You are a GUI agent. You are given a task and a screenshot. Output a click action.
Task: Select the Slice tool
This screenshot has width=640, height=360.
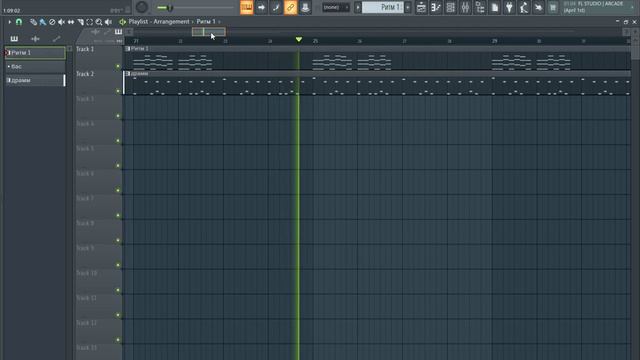click(80, 22)
